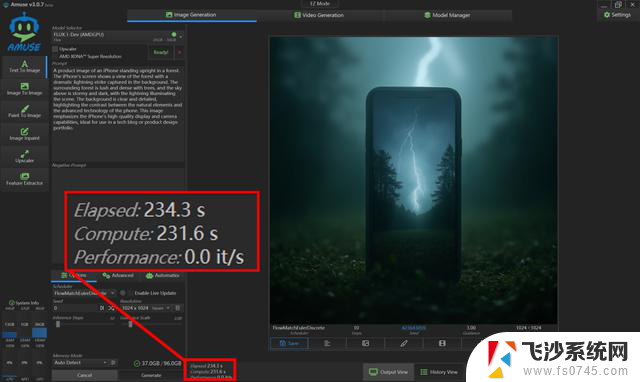Save the generated image
The height and width of the screenshot is (382, 640).
point(289,344)
